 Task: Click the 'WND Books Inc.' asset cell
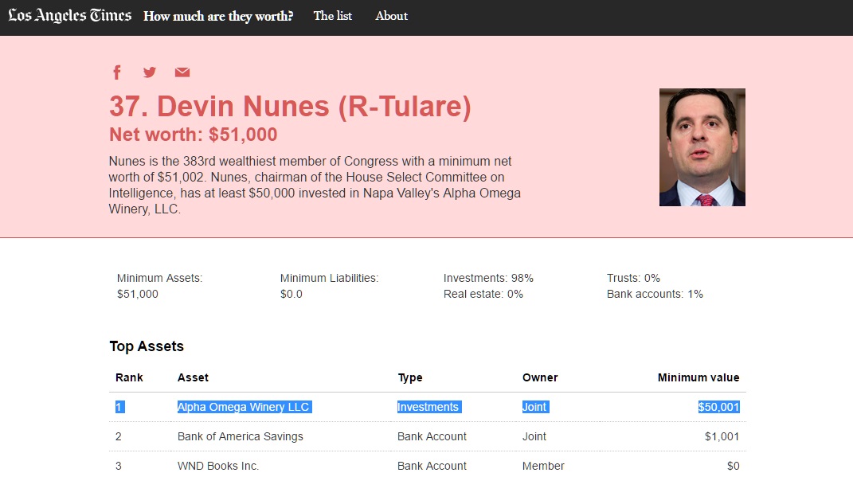(x=218, y=466)
